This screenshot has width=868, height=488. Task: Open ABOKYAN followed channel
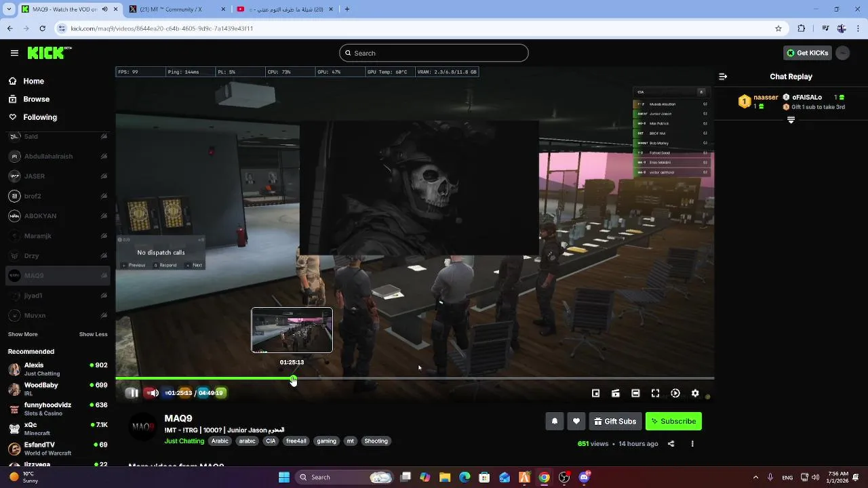(58, 216)
